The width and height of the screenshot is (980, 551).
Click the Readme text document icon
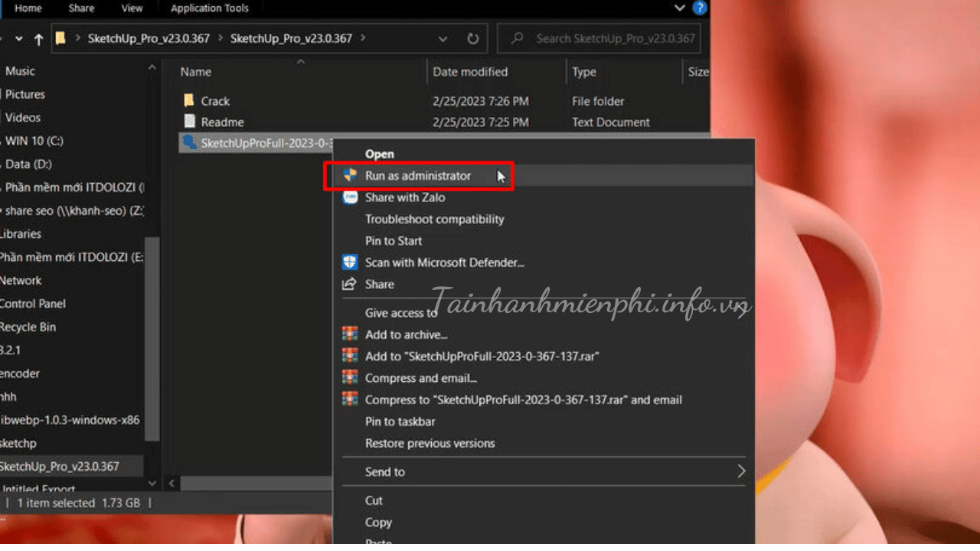(x=190, y=122)
